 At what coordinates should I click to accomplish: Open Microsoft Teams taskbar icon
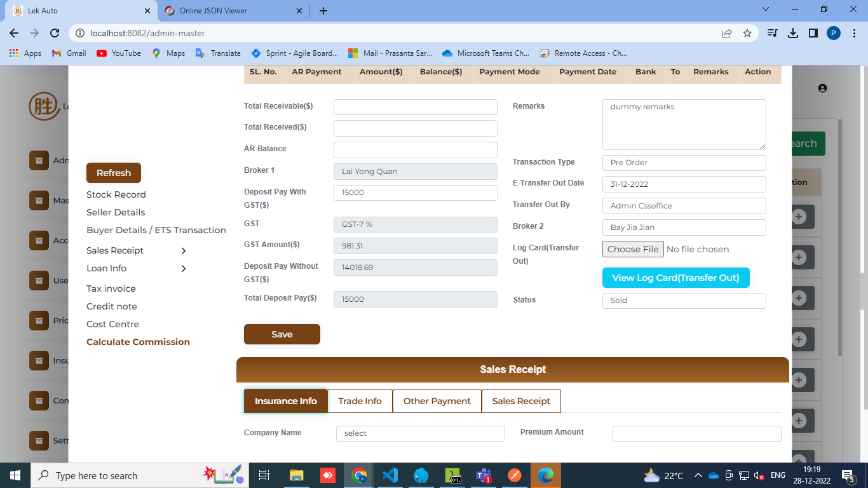click(x=484, y=475)
